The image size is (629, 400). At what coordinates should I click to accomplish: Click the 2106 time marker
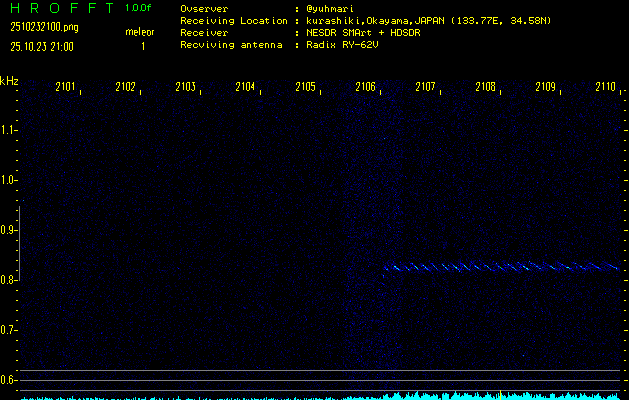point(365,87)
